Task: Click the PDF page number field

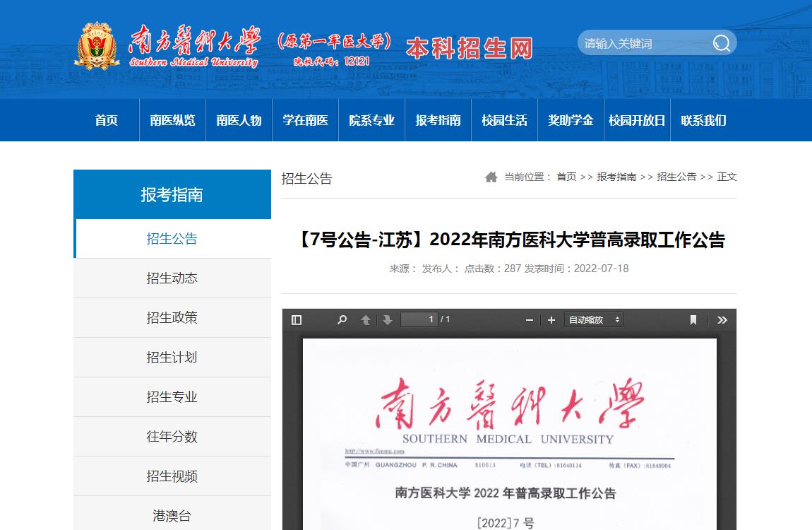Action: [x=419, y=319]
